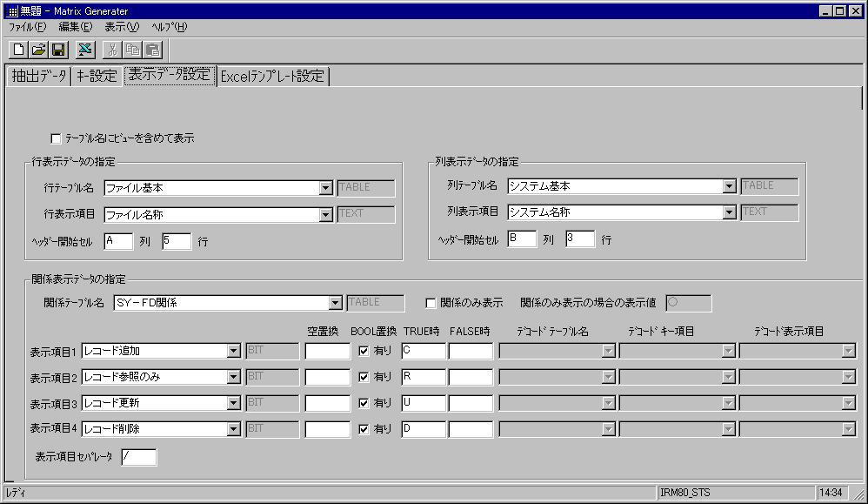
Task: Switch to the Excelテンプレート設定 tab
Action: [x=272, y=76]
